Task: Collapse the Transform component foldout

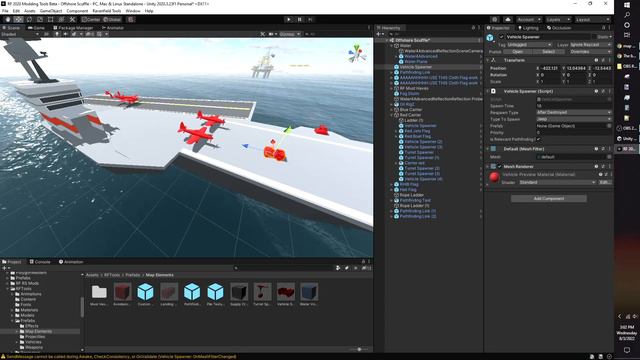Action: [487, 60]
